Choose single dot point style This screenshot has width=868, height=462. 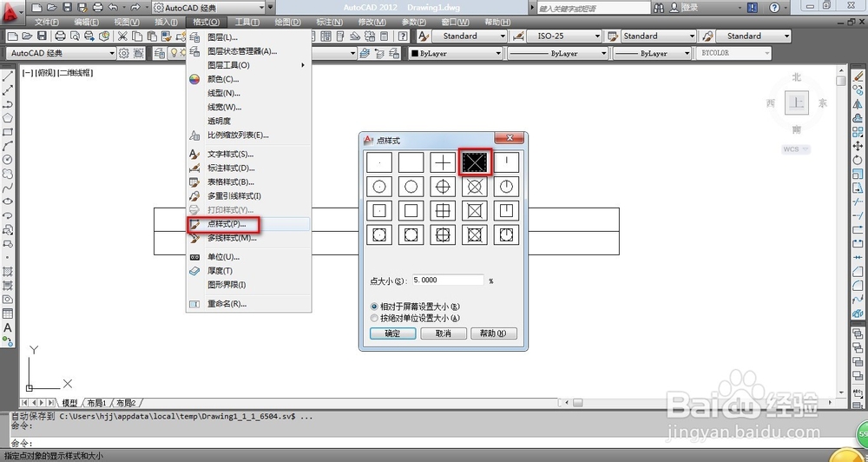coord(378,162)
